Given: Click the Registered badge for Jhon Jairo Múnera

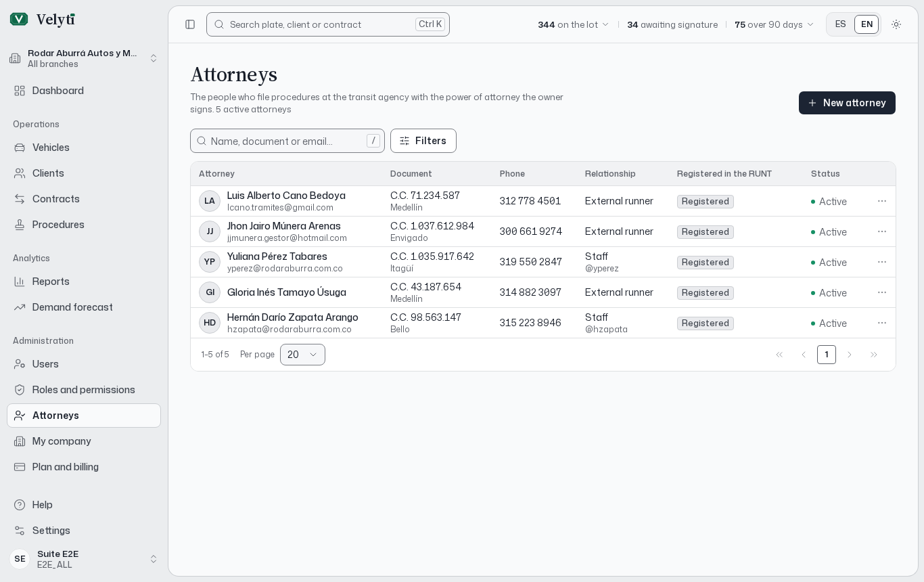Looking at the screenshot, I should tap(706, 231).
